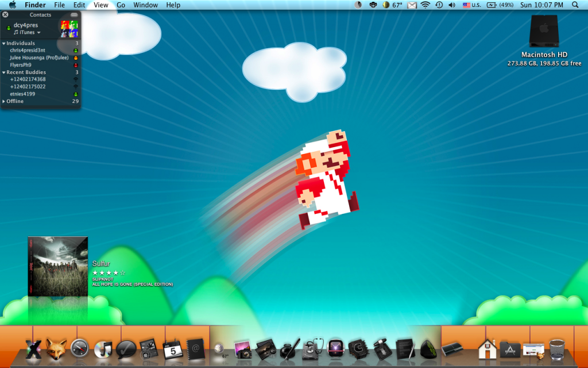Open the ink bottle and pen app

pos(289,349)
